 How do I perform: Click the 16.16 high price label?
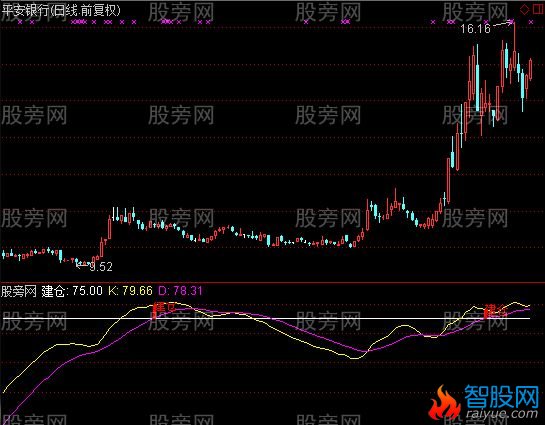[475, 28]
